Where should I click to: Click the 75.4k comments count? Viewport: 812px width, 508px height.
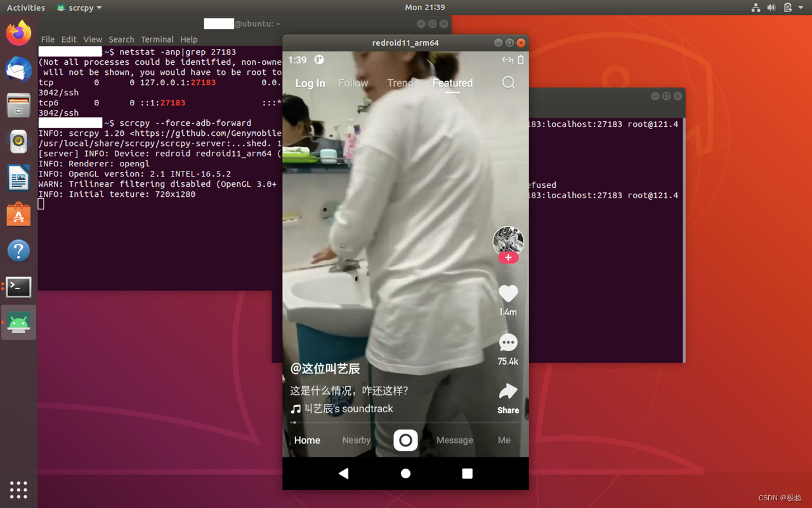tap(508, 361)
